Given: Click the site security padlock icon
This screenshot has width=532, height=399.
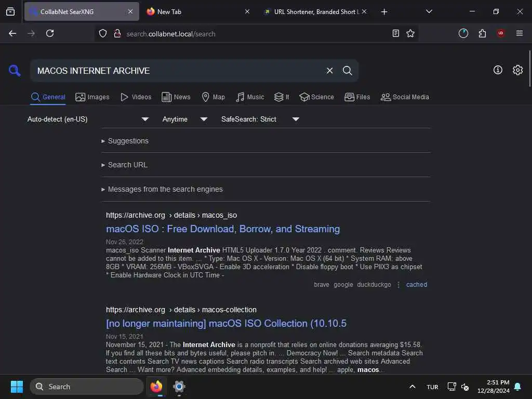Looking at the screenshot, I should [117, 33].
